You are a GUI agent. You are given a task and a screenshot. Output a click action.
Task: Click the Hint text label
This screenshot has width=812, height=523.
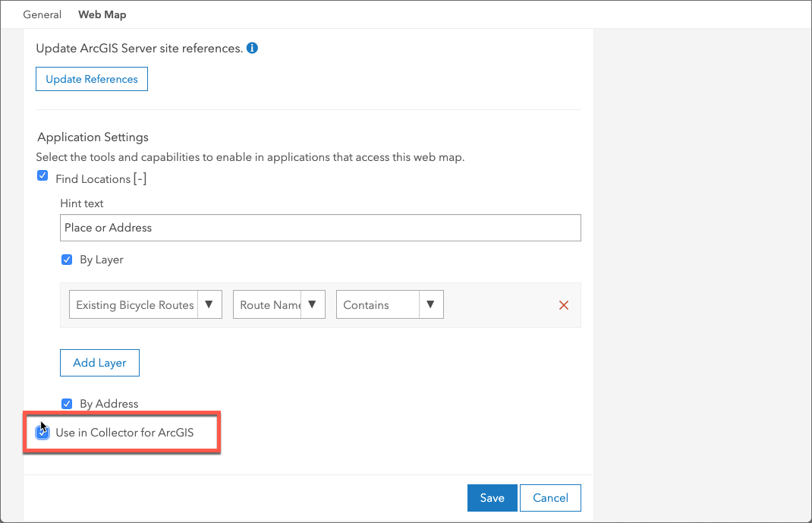(x=82, y=203)
